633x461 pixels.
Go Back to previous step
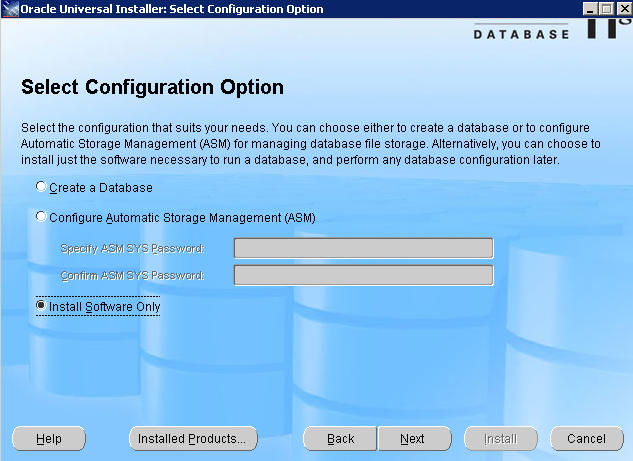coord(340,438)
